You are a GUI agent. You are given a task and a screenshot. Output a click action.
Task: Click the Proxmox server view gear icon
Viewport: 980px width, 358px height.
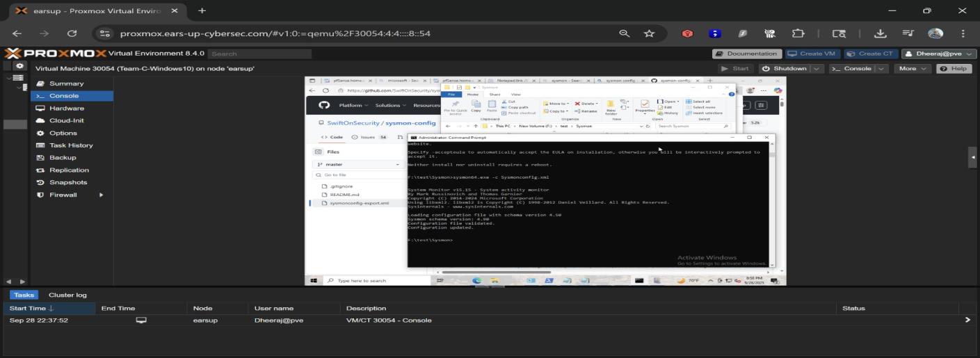tap(19, 66)
